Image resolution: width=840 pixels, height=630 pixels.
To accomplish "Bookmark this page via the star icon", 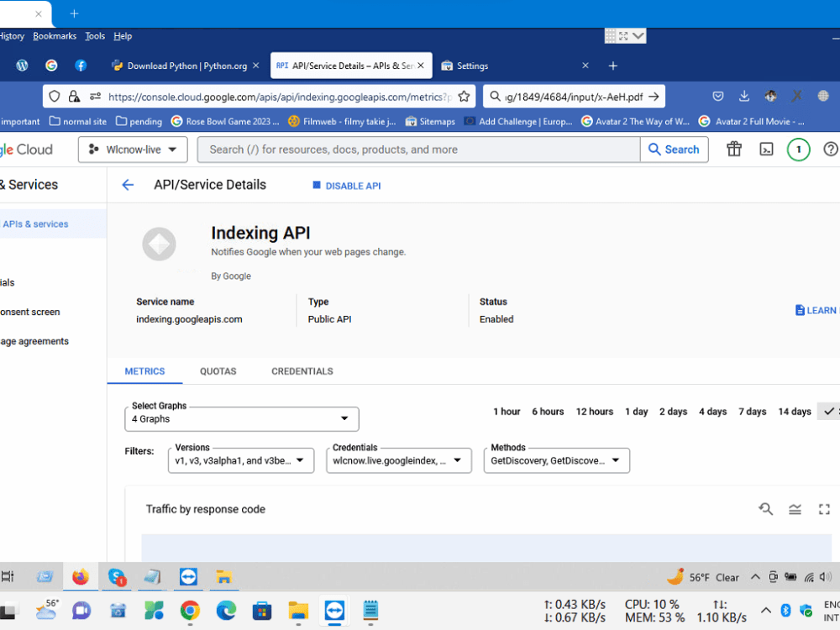I will click(463, 96).
